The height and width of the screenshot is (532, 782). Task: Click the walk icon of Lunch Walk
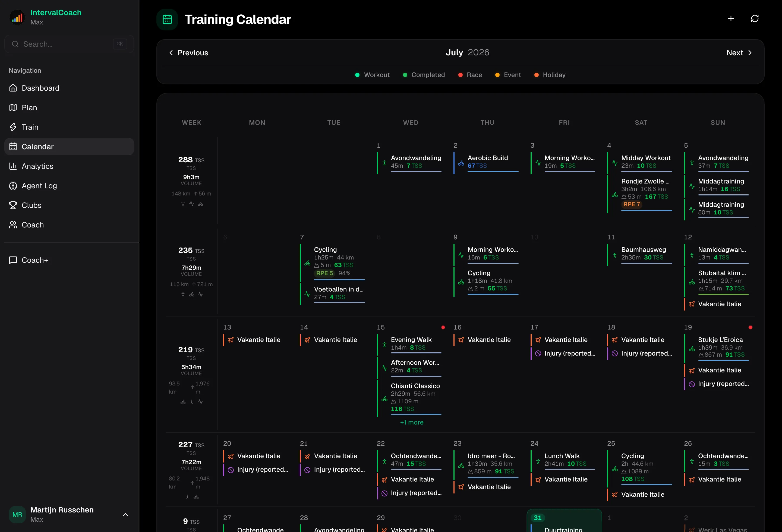538,461
